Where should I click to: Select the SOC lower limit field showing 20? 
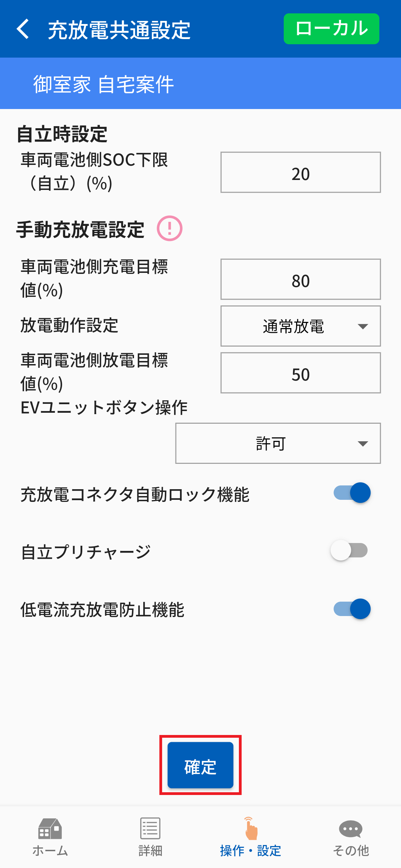coord(301,172)
